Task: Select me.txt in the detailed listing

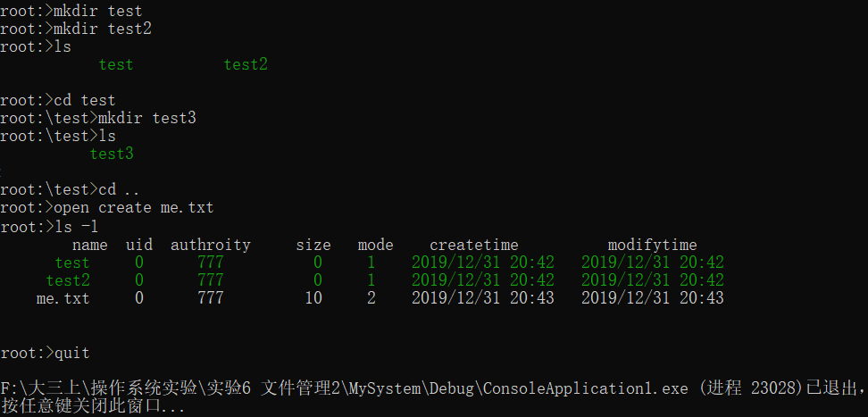Action: pyautogui.click(x=63, y=298)
